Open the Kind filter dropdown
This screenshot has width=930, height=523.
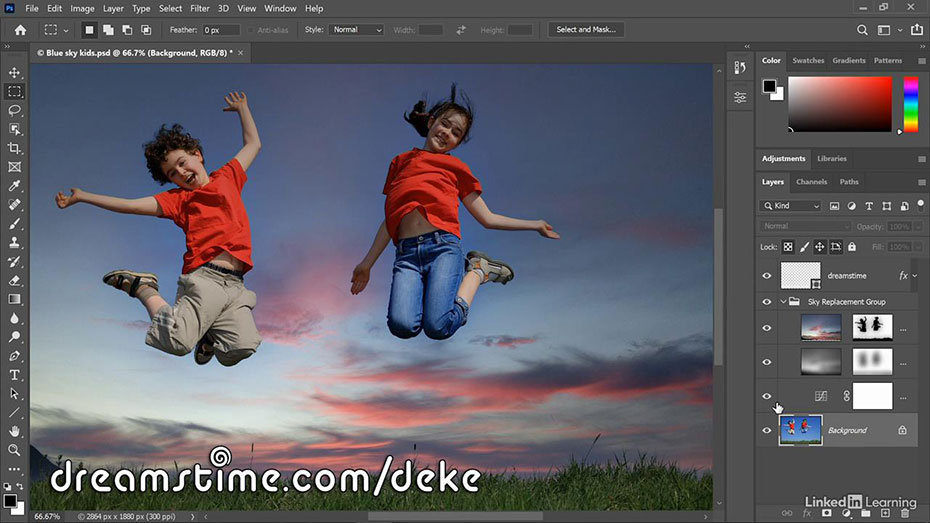pyautogui.click(x=790, y=206)
